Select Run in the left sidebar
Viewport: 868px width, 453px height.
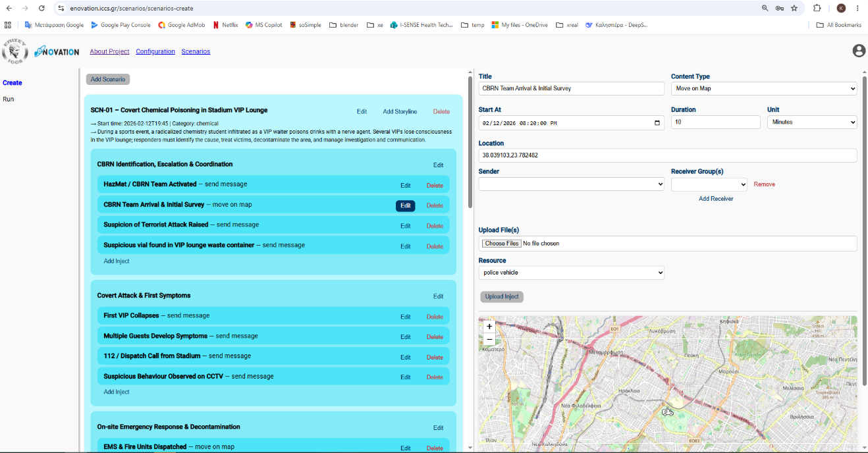pyautogui.click(x=8, y=99)
